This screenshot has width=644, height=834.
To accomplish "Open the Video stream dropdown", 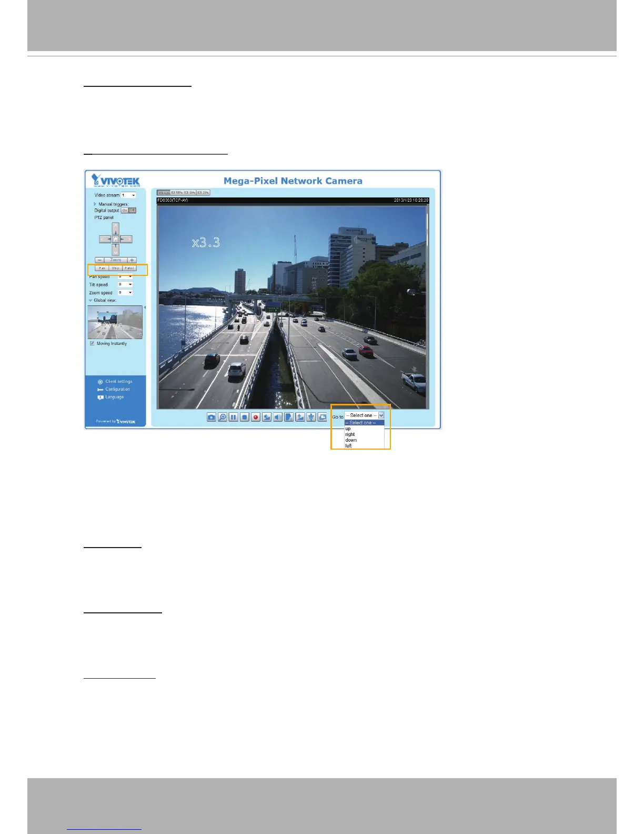I will pos(128,195).
